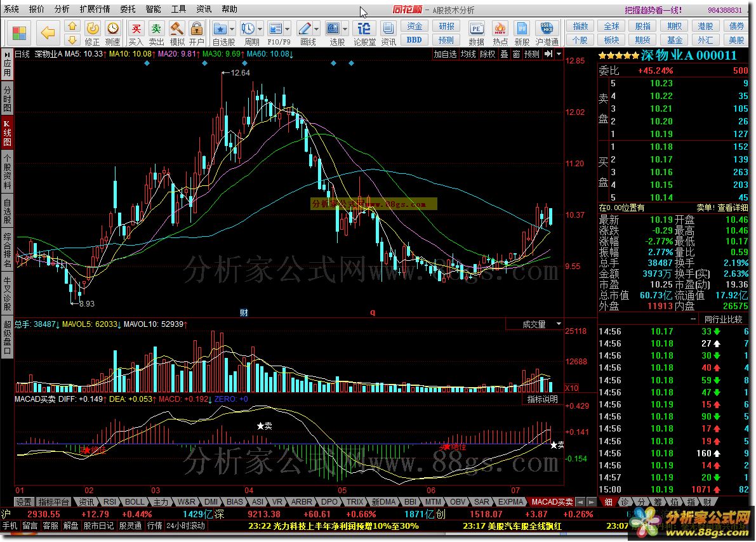
Task: Select the BOLL indicator tab
Action: 135,502
